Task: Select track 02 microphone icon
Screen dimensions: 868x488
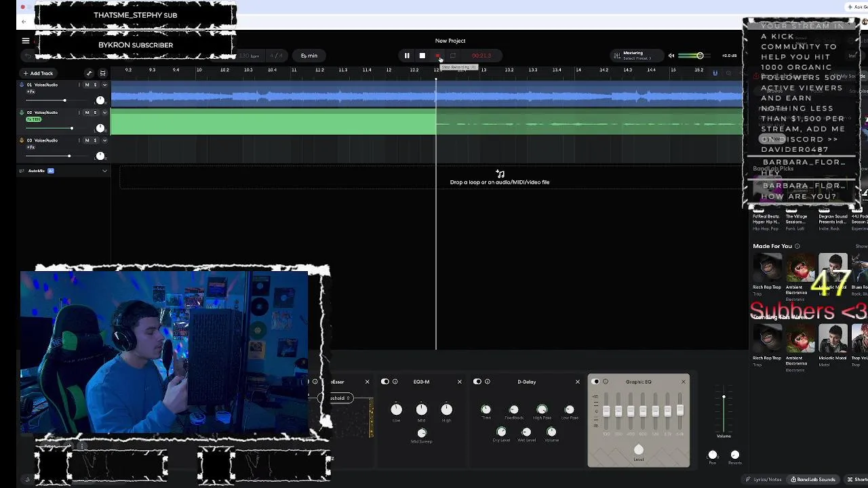Action: coord(22,113)
